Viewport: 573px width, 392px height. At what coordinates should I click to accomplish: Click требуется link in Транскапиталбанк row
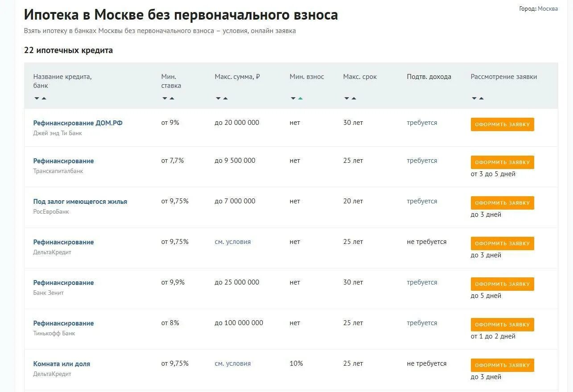[422, 161]
